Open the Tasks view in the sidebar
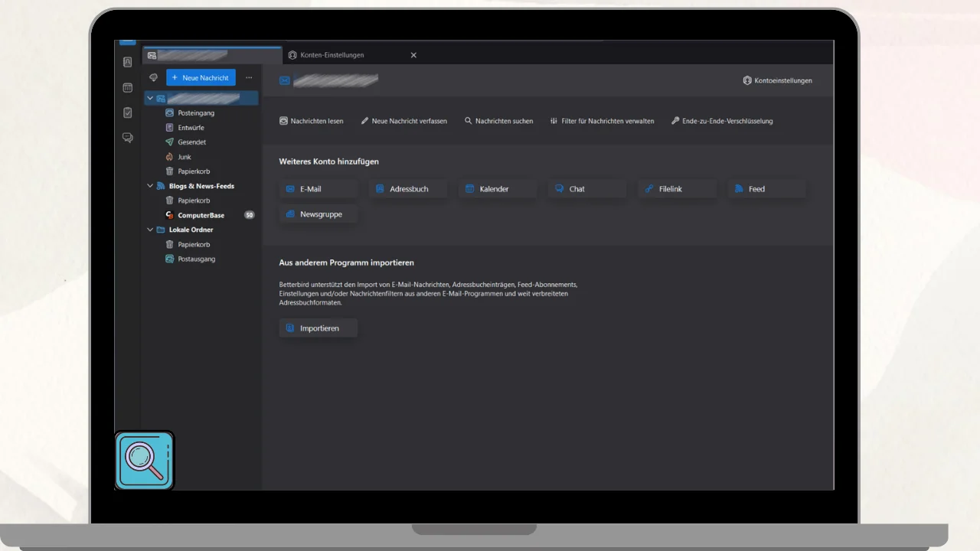This screenshot has width=980, height=551. point(128,112)
